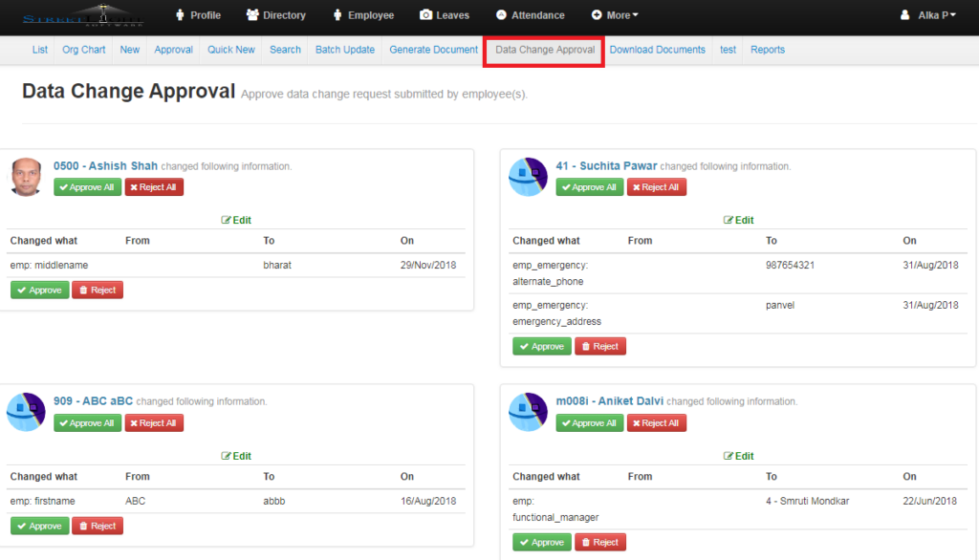Select the Employee icon in the top menu
Image resolution: width=979 pixels, height=560 pixels.
[x=338, y=14]
